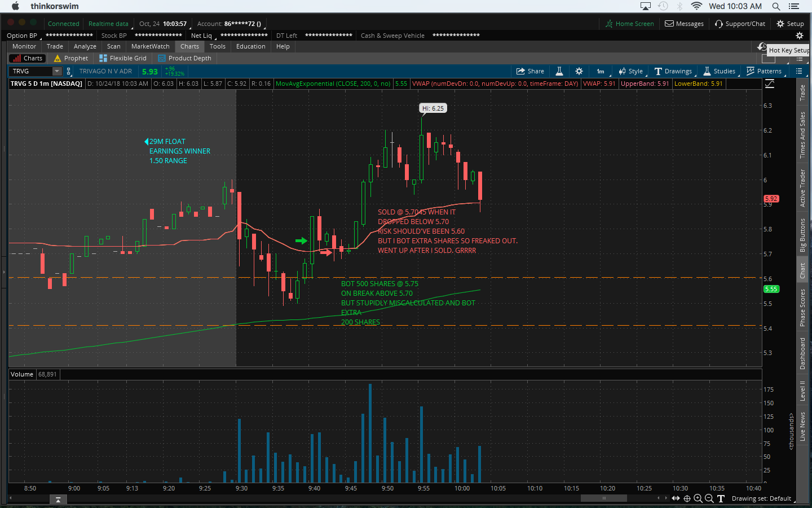Click the Connected status label
The height and width of the screenshot is (508, 812).
pyautogui.click(x=63, y=24)
